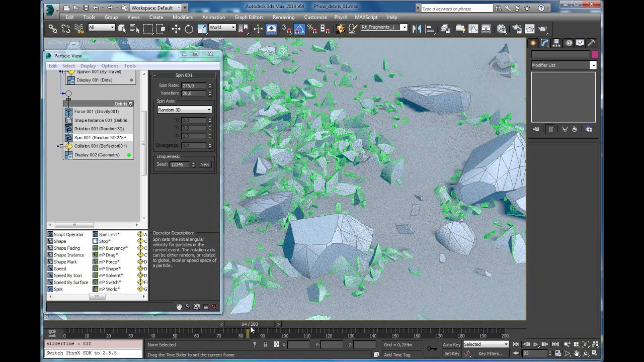Select the Select and Link tool
This screenshot has height=362, width=644.
53,29
